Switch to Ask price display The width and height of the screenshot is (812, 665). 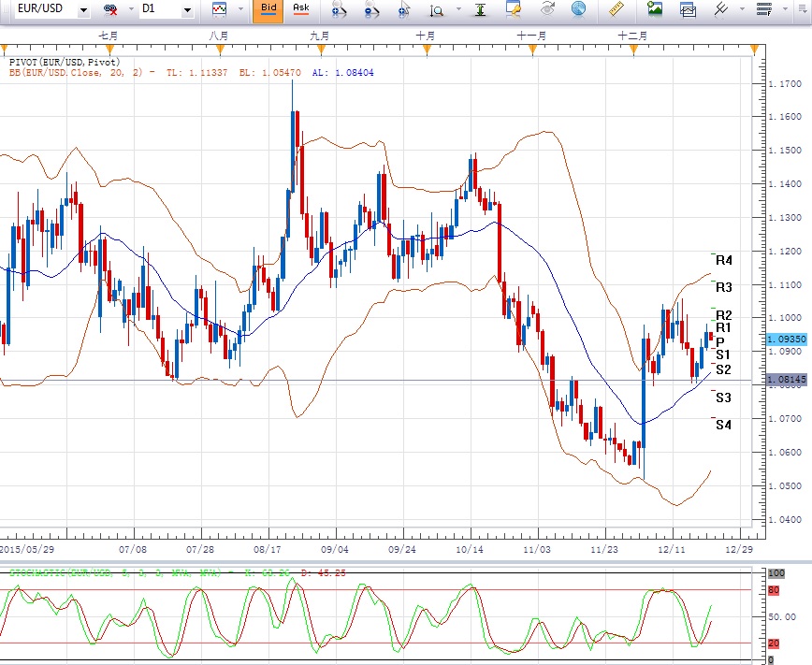click(x=300, y=10)
